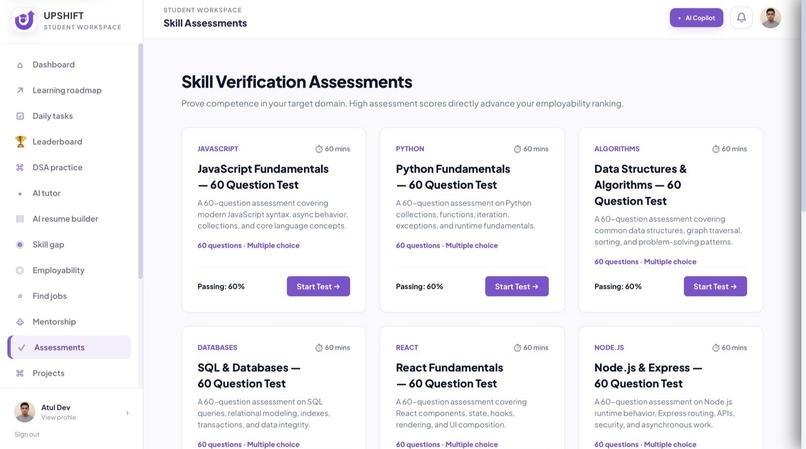This screenshot has height=449, width=806.
Task: Click the JavaScript card clock icon
Action: [319, 149]
